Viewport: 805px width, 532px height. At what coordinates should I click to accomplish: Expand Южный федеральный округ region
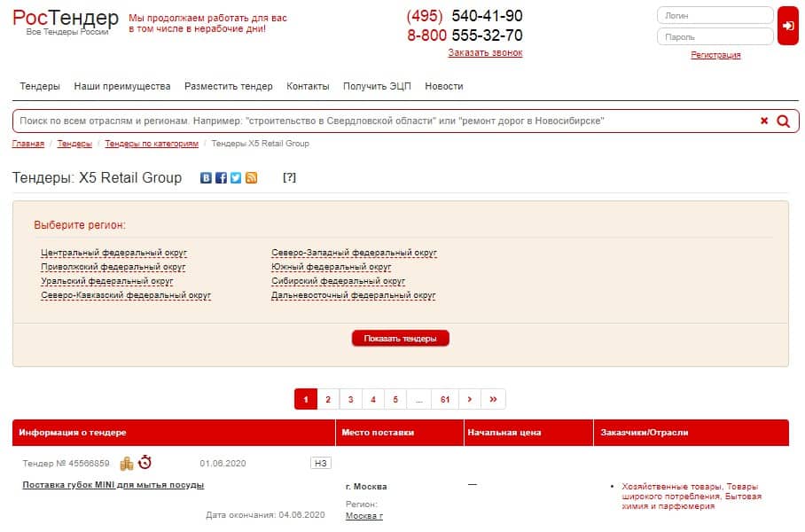click(x=332, y=267)
